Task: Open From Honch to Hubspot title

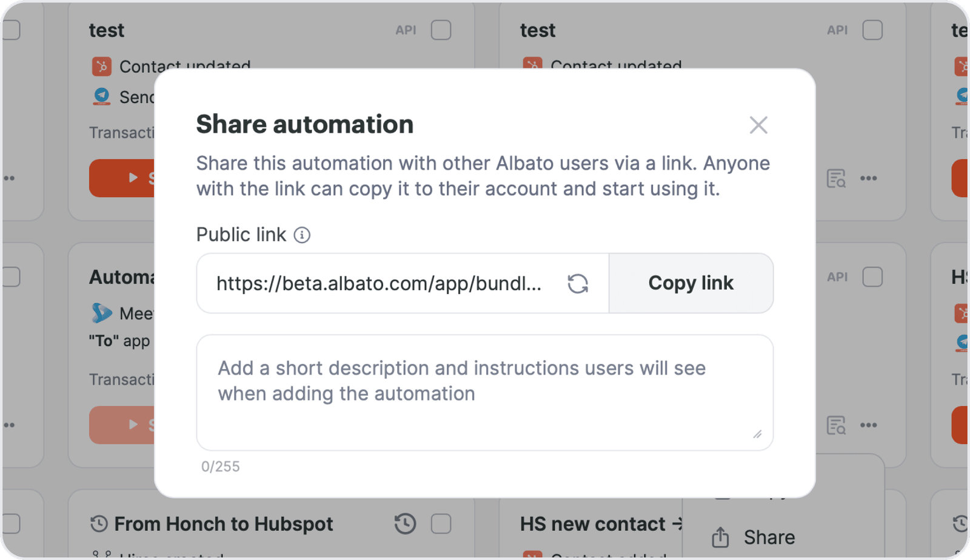Action: click(224, 524)
